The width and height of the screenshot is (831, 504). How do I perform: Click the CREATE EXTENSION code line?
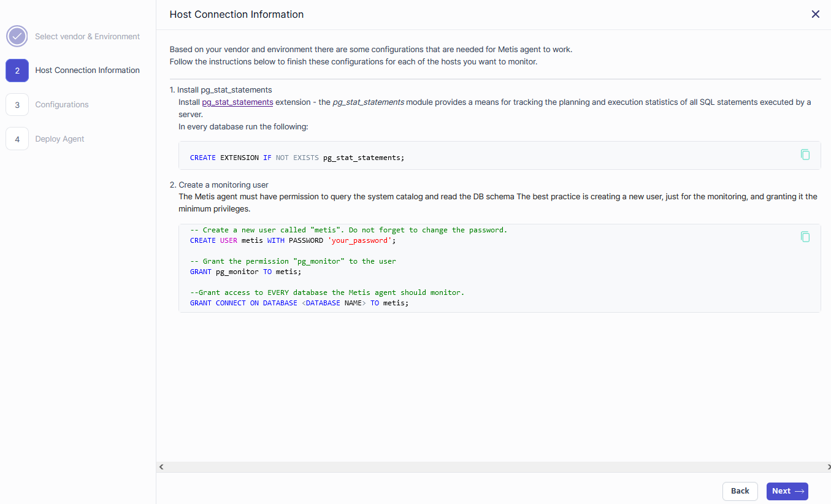pyautogui.click(x=297, y=158)
